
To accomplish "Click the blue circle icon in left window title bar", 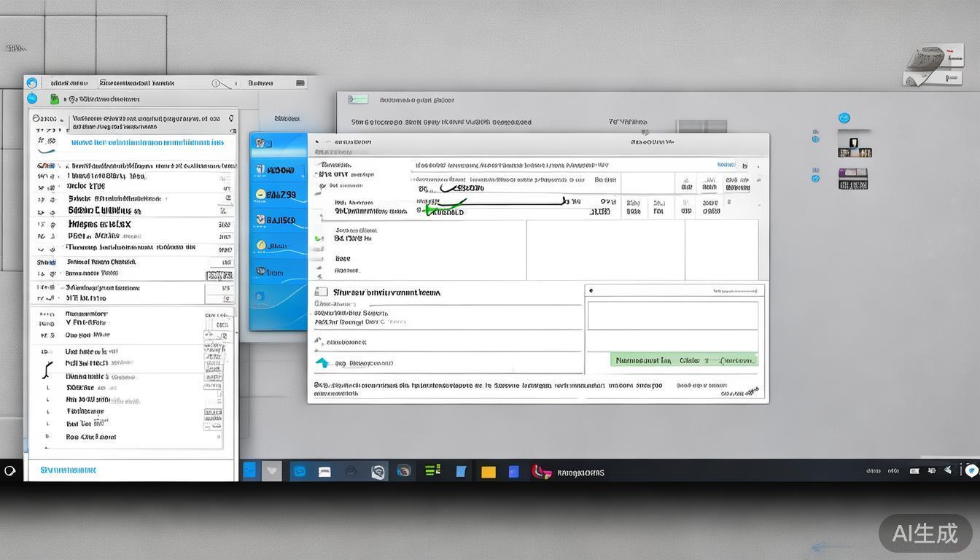I will pos(32,83).
